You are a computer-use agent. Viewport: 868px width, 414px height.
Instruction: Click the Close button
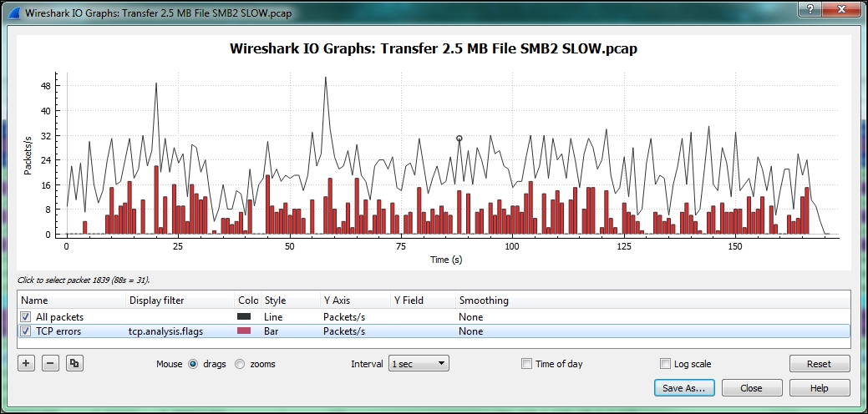(x=752, y=388)
